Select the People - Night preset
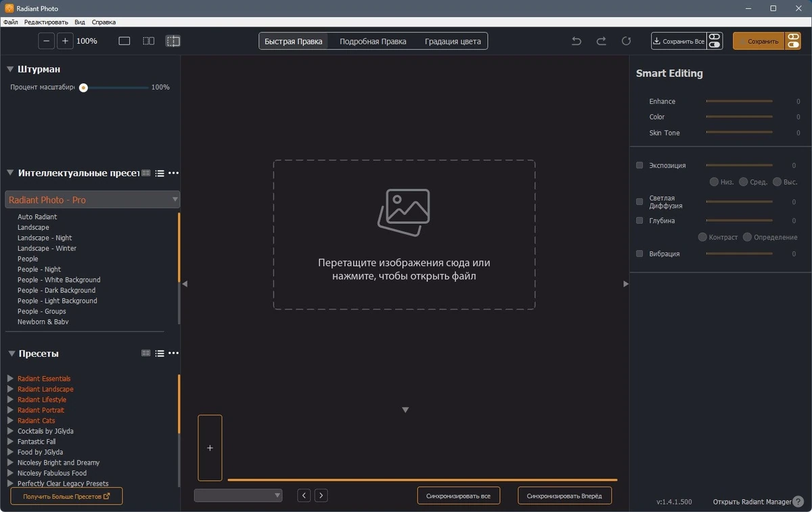 [39, 269]
